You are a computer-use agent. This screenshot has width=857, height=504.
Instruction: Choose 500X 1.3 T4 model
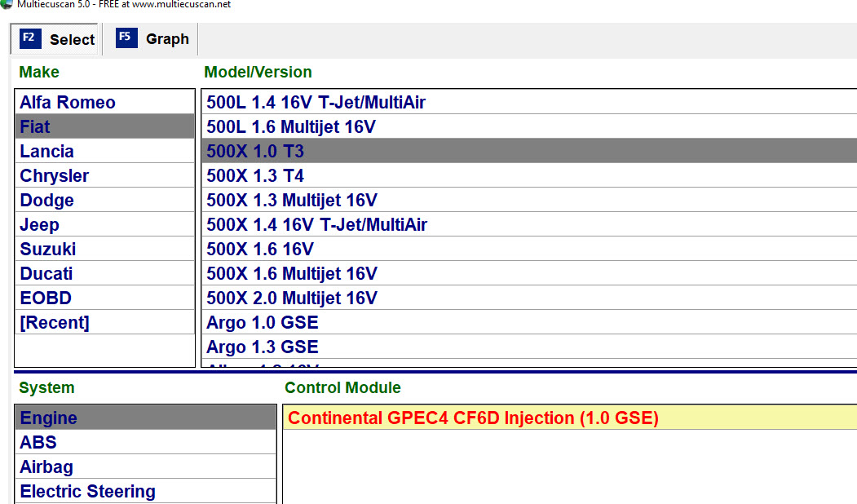(x=255, y=176)
